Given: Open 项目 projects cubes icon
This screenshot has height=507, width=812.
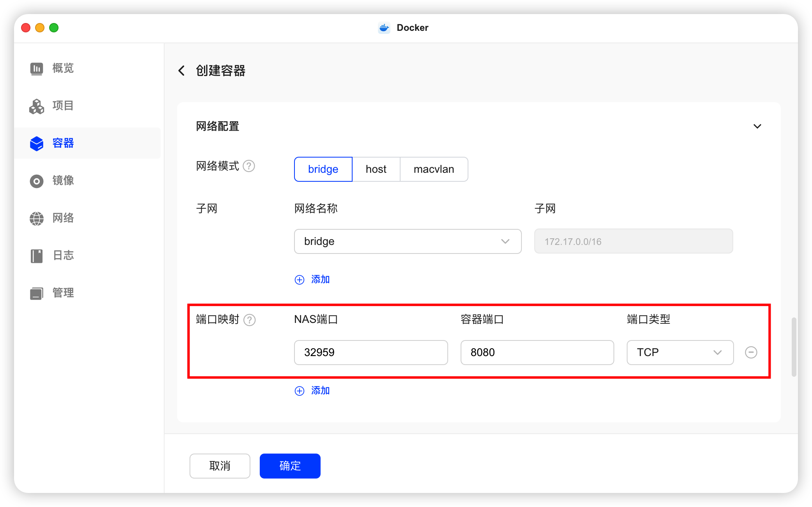Looking at the screenshot, I should coord(37,106).
